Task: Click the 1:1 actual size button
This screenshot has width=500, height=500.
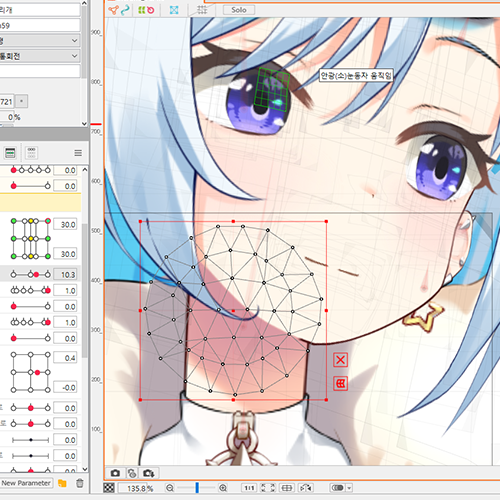Action: [249, 488]
